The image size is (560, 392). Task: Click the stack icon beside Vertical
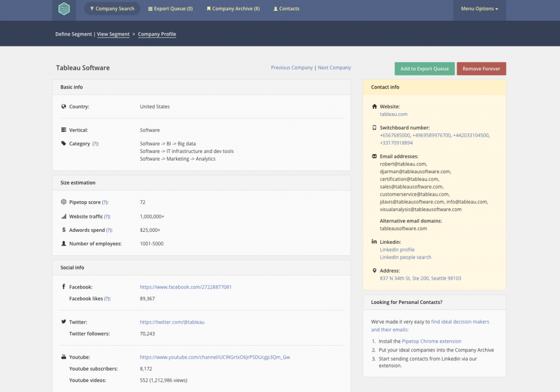point(63,130)
